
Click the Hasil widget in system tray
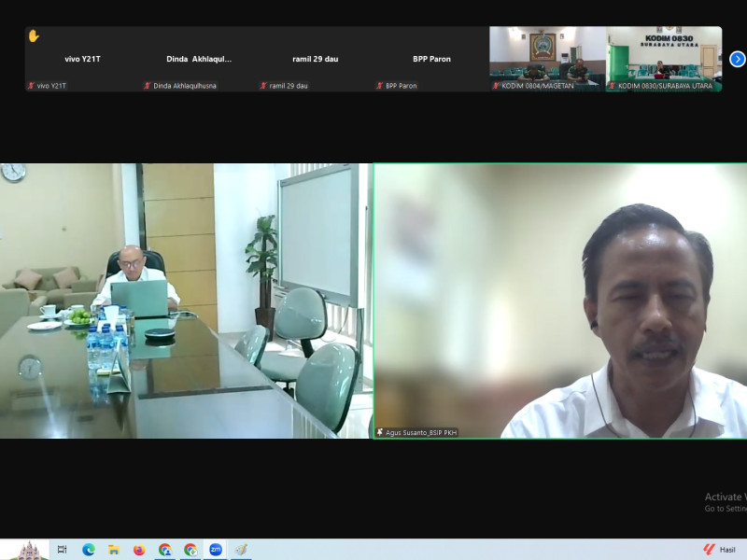tap(720, 550)
